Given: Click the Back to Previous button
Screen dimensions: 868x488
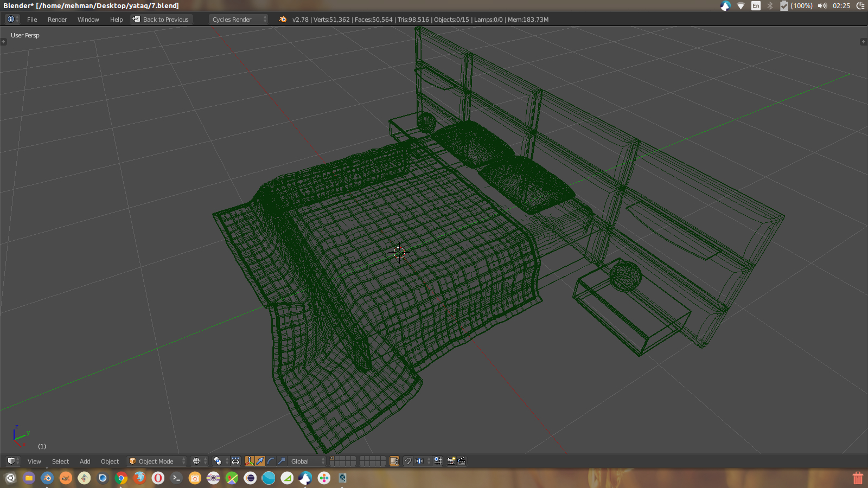Looking at the screenshot, I should [x=161, y=19].
